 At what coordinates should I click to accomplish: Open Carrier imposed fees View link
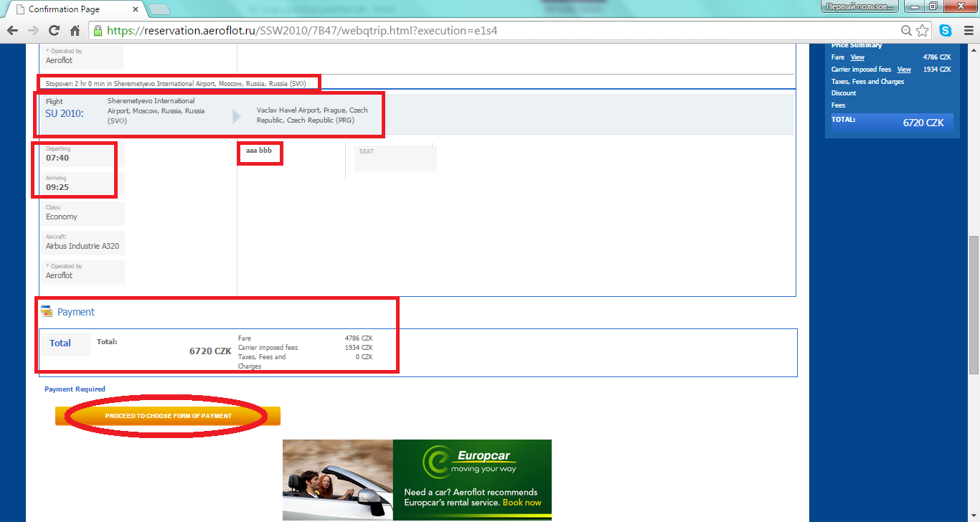pyautogui.click(x=904, y=70)
